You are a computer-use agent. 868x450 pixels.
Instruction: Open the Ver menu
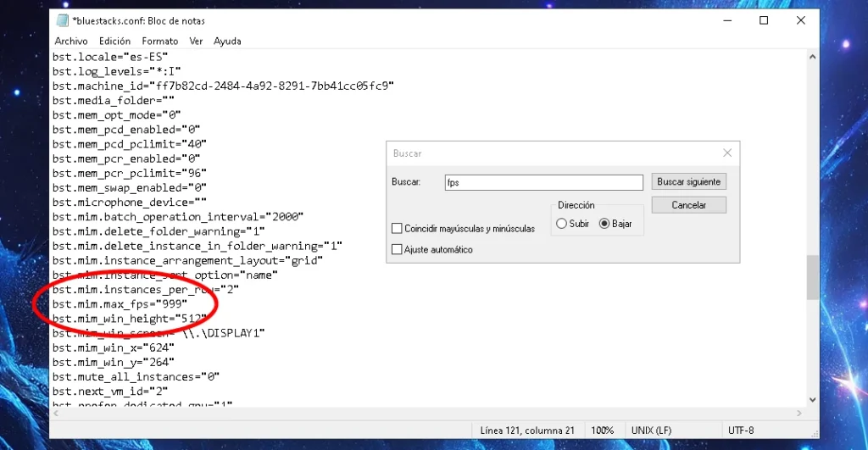pyautogui.click(x=196, y=41)
